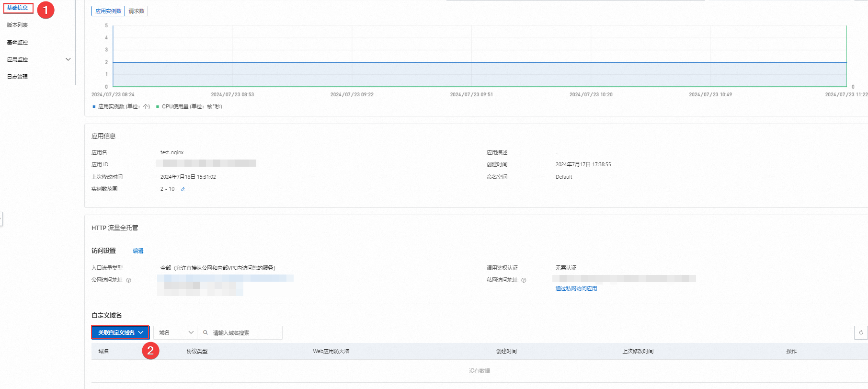Open 基础信息 in the sidebar
The height and width of the screenshot is (389, 868).
click(17, 8)
